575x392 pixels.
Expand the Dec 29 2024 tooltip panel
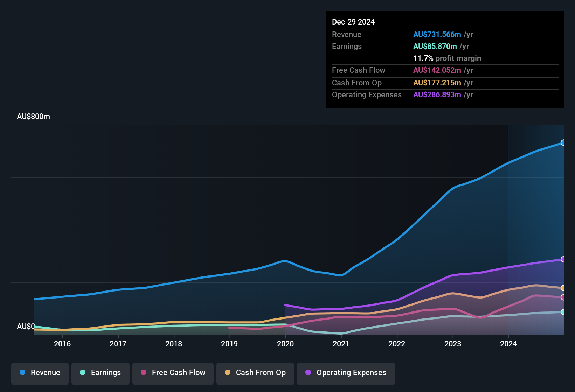(x=353, y=22)
